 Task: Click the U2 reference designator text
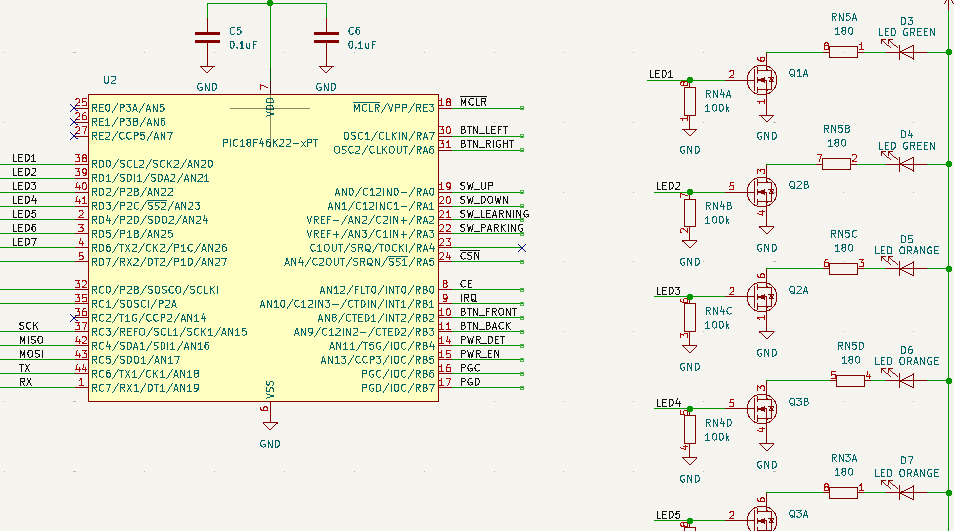click(x=110, y=80)
